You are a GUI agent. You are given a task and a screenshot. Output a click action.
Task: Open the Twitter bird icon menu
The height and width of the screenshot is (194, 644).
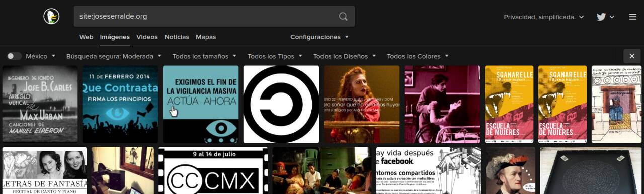[x=605, y=17]
